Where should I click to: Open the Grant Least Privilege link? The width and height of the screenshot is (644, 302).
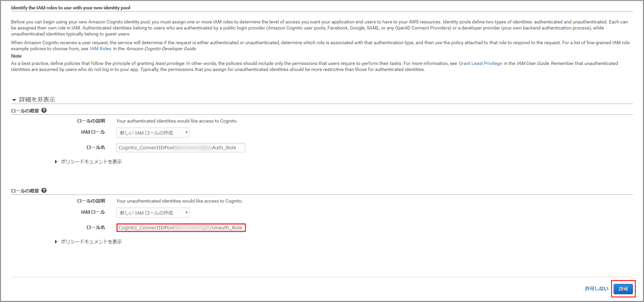(480, 63)
